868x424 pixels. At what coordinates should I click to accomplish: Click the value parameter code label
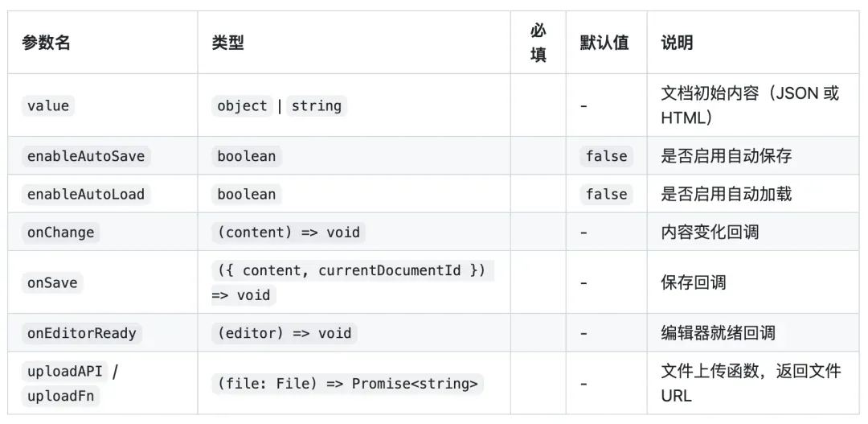(48, 105)
